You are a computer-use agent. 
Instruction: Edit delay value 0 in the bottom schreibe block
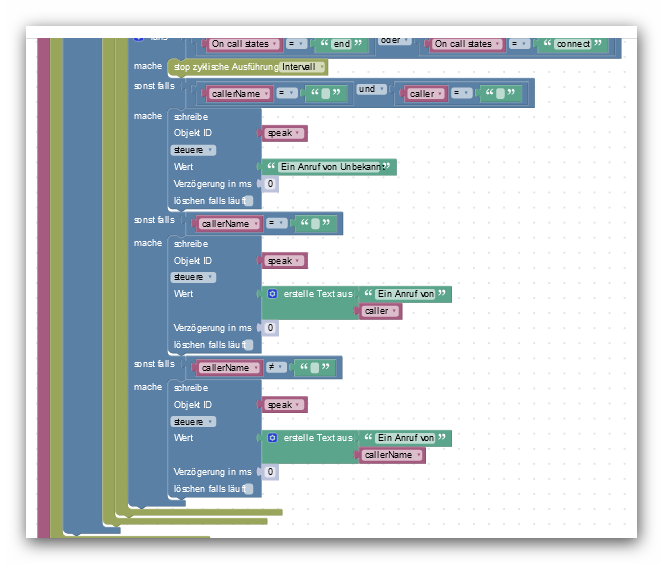271,472
